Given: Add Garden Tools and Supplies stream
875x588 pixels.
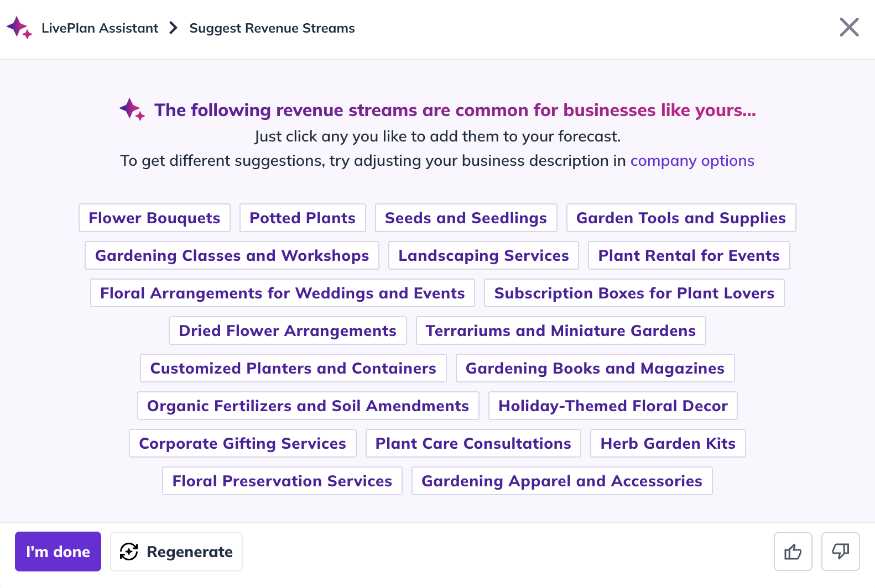Looking at the screenshot, I should click(x=681, y=218).
